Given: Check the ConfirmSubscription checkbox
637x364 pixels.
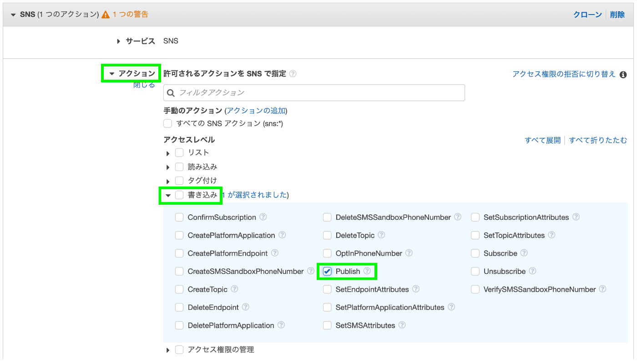Looking at the screenshot, I should click(x=179, y=217).
